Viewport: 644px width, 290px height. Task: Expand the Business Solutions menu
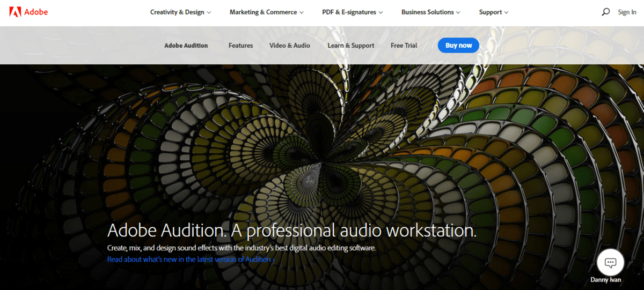point(431,12)
